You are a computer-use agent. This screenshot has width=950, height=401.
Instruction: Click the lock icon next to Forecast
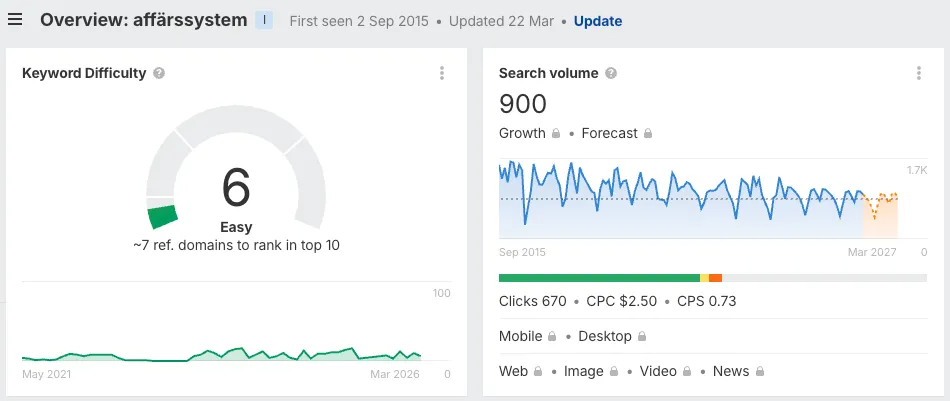tap(648, 134)
